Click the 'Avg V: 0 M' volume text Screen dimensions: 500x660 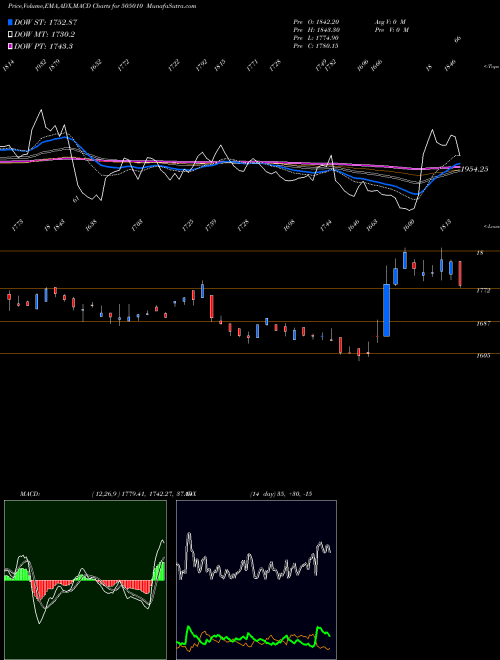click(x=390, y=22)
